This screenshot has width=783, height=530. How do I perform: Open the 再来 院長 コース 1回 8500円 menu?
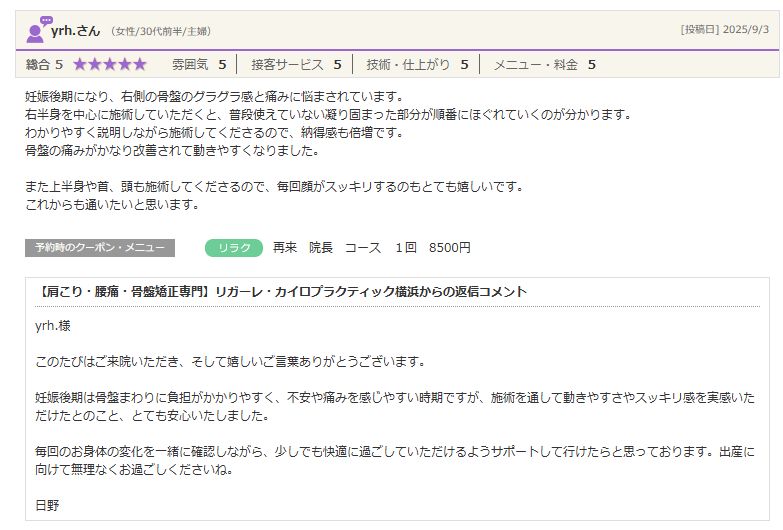point(371,248)
